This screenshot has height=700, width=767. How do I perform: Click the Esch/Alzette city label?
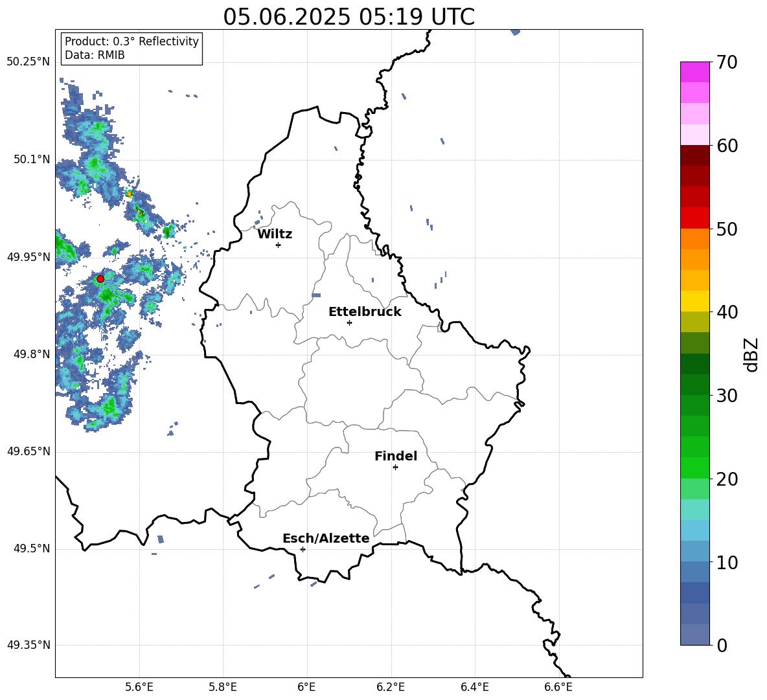pyautogui.click(x=326, y=538)
